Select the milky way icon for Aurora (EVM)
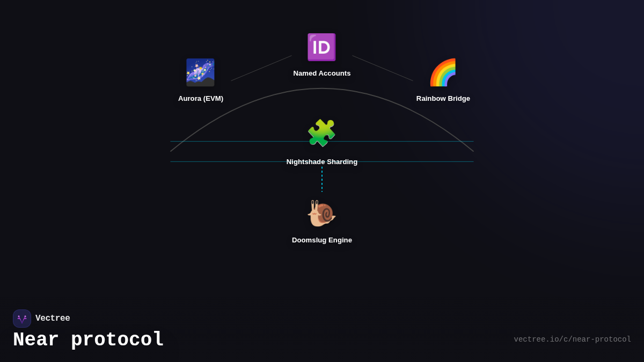 (x=200, y=72)
